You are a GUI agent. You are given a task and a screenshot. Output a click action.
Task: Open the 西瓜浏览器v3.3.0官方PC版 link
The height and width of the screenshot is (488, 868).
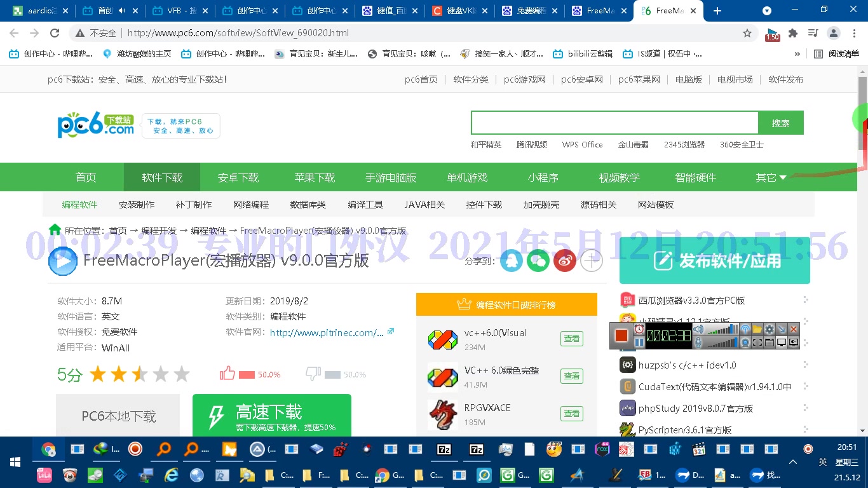pos(691,300)
